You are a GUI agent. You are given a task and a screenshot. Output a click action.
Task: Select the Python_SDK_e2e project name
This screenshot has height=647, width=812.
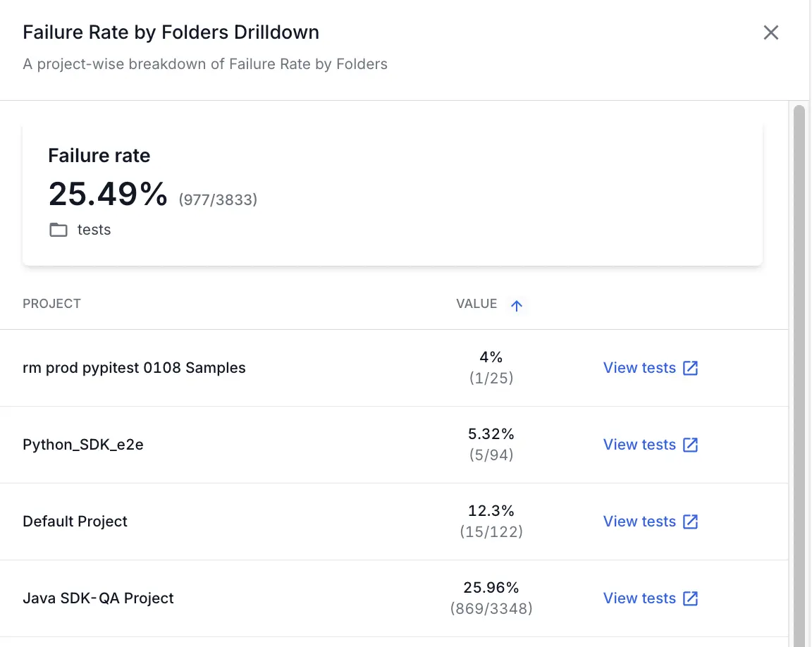pyautogui.click(x=83, y=445)
